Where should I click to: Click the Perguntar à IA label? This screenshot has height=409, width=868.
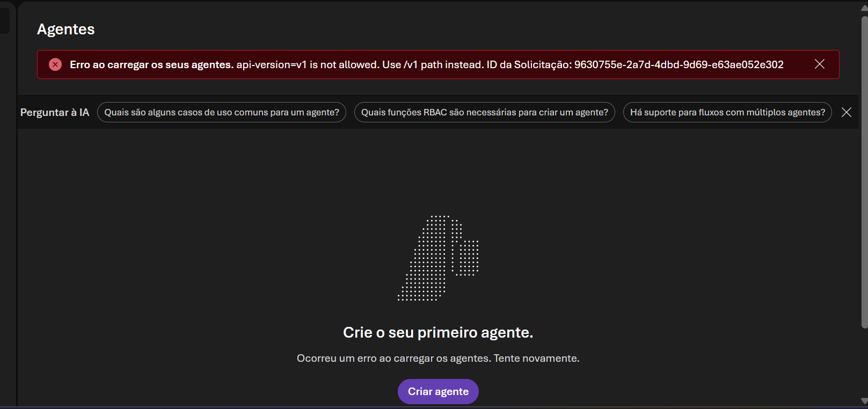click(55, 112)
